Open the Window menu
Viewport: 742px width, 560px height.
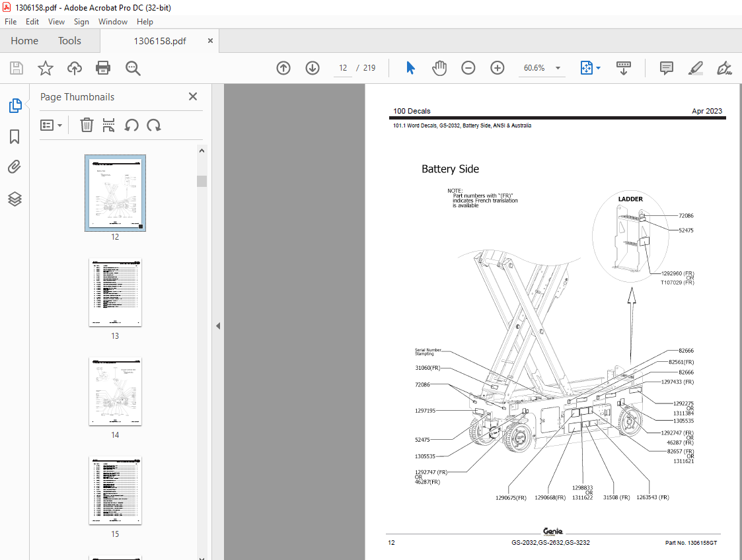[112, 22]
